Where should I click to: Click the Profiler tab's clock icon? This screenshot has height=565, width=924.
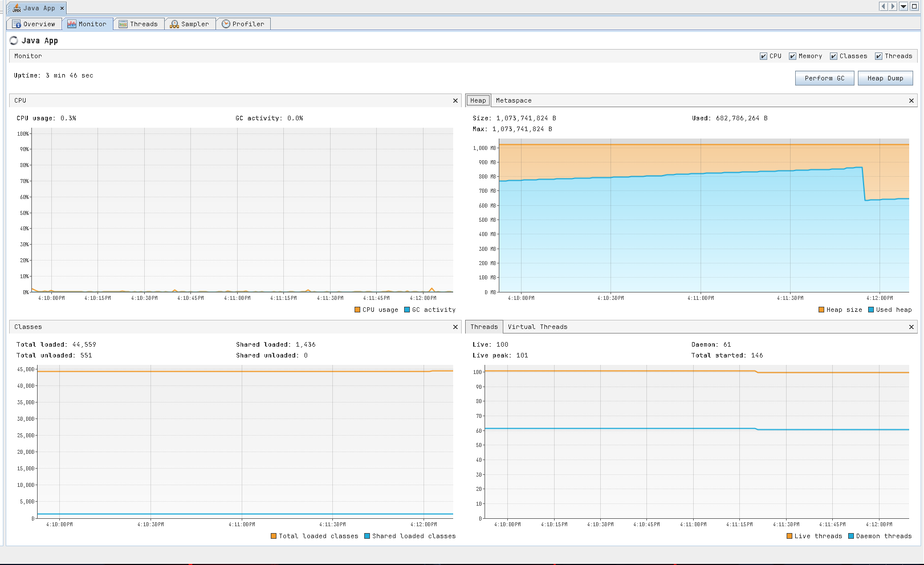(225, 24)
